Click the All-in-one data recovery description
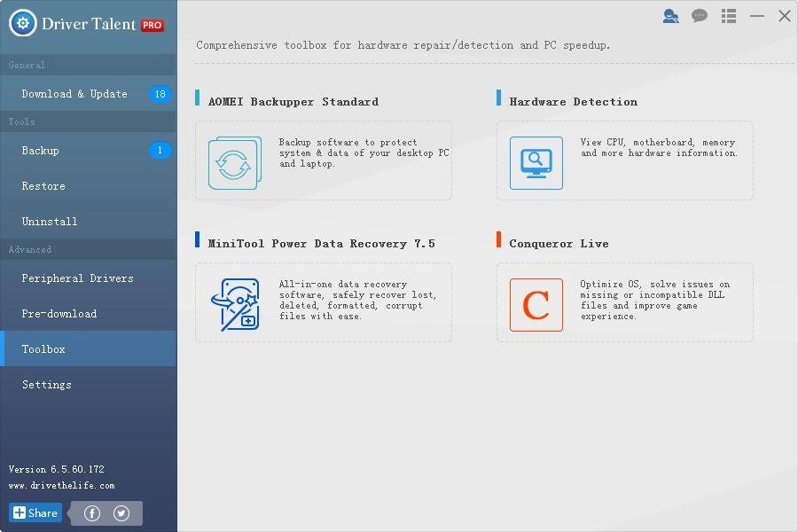The image size is (798, 532). (357, 300)
